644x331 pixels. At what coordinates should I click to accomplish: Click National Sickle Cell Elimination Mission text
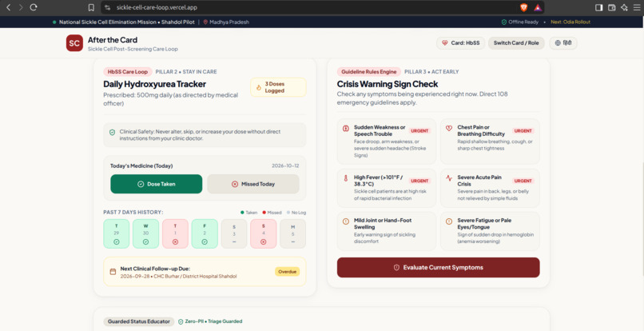pyautogui.click(x=127, y=22)
